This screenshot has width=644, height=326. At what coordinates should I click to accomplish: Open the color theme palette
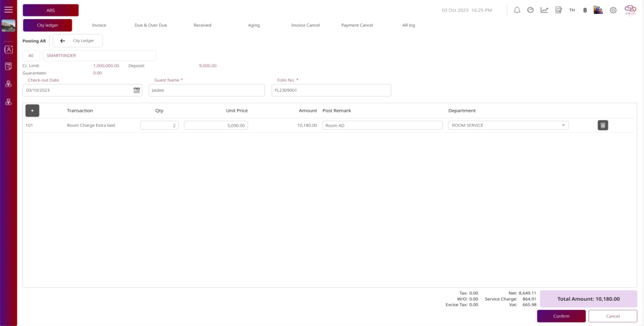pos(598,10)
